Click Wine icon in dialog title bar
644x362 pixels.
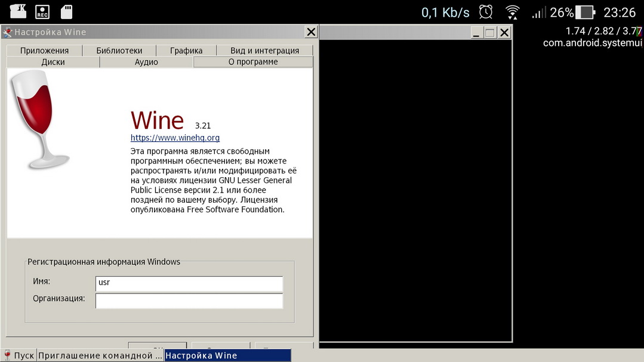(x=7, y=32)
